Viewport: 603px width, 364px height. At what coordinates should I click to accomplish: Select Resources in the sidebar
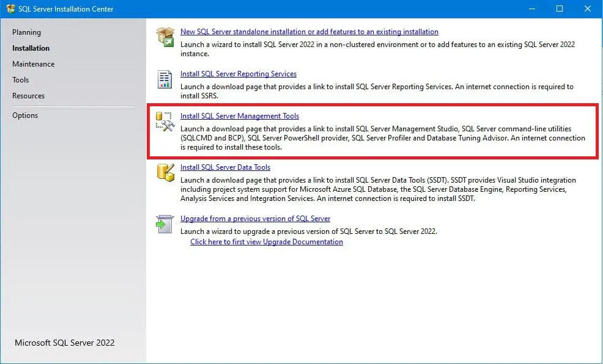click(x=28, y=95)
